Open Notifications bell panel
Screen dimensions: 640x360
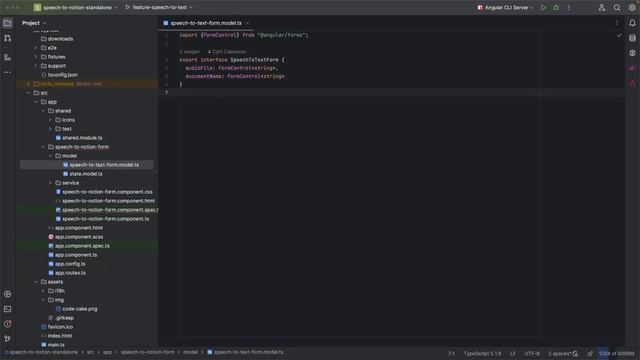coord(632,23)
